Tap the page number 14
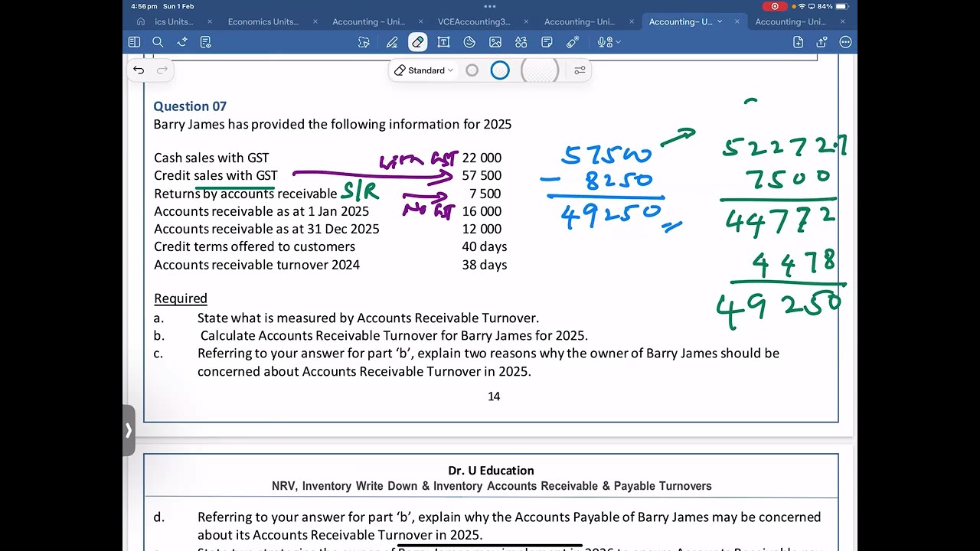The height and width of the screenshot is (551, 980). point(494,396)
